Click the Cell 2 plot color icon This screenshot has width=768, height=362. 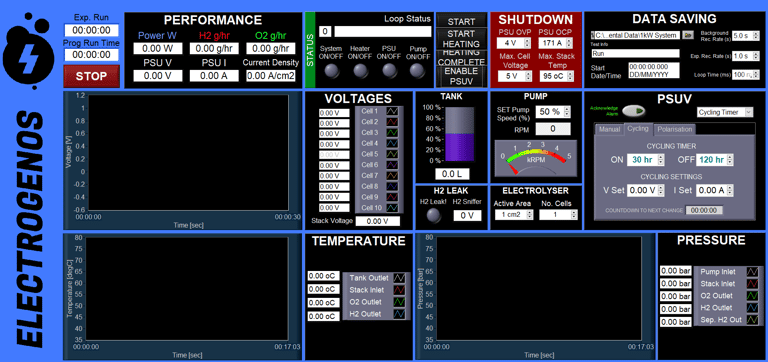(393, 122)
